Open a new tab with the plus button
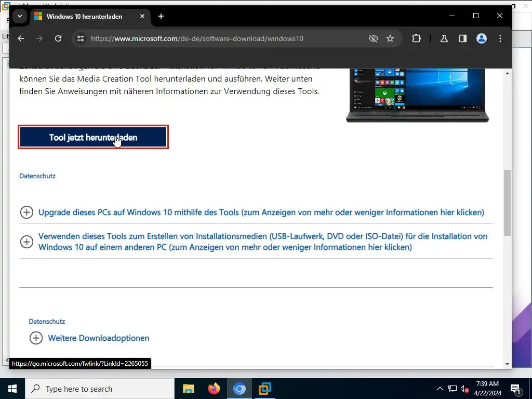Viewport: 532px width, 399px height. pyautogui.click(x=161, y=16)
